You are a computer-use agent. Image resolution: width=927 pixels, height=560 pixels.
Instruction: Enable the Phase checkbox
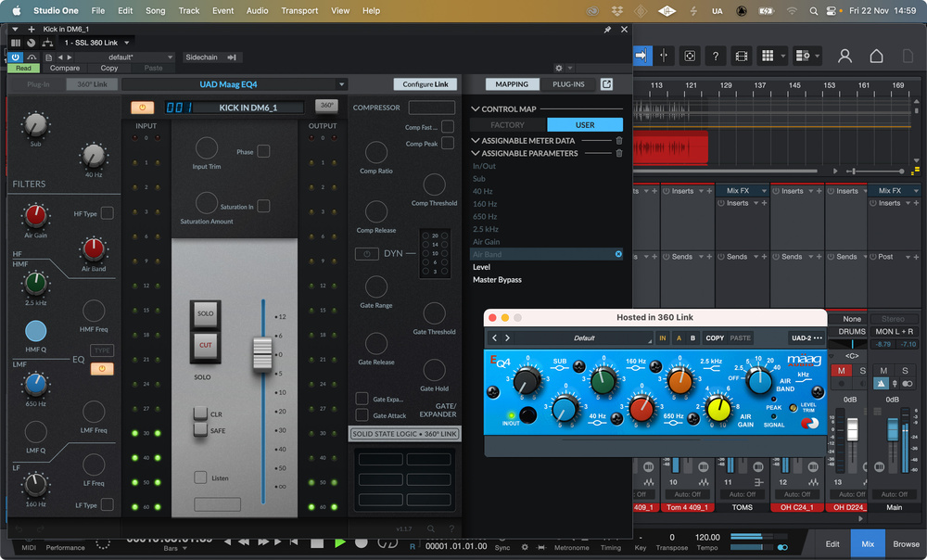(263, 151)
